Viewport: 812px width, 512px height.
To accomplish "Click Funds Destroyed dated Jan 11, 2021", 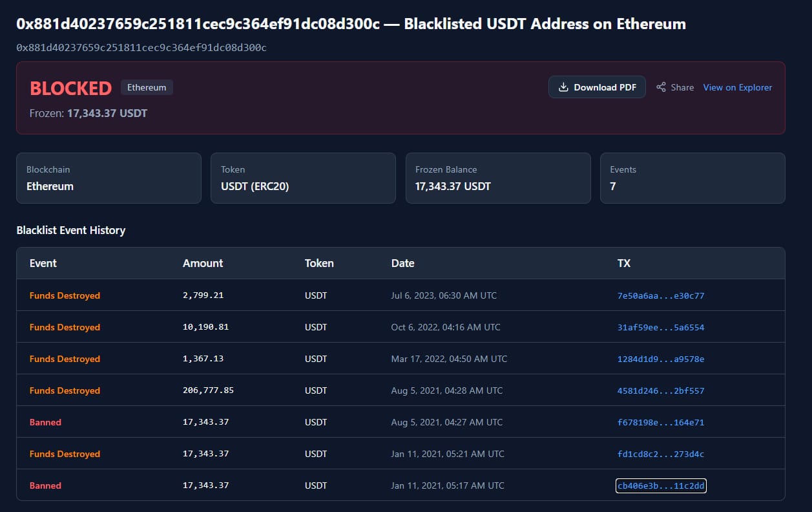I will click(65, 454).
